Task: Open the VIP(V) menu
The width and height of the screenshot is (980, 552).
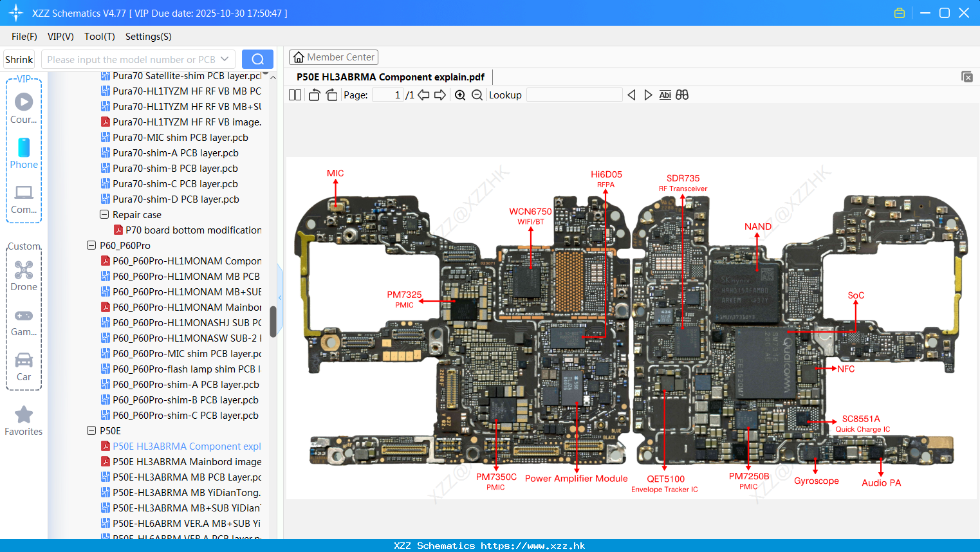Action: coord(60,37)
